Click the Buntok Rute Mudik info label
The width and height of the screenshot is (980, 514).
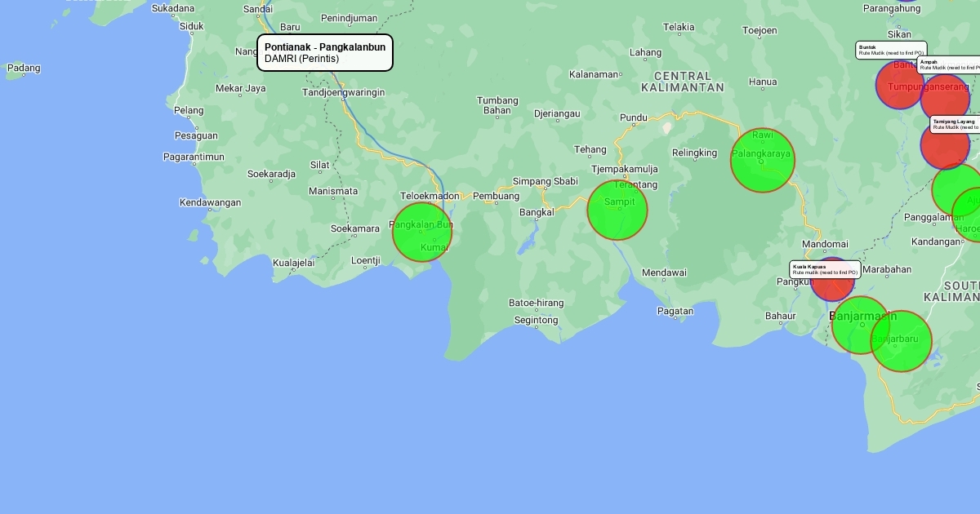(891, 50)
